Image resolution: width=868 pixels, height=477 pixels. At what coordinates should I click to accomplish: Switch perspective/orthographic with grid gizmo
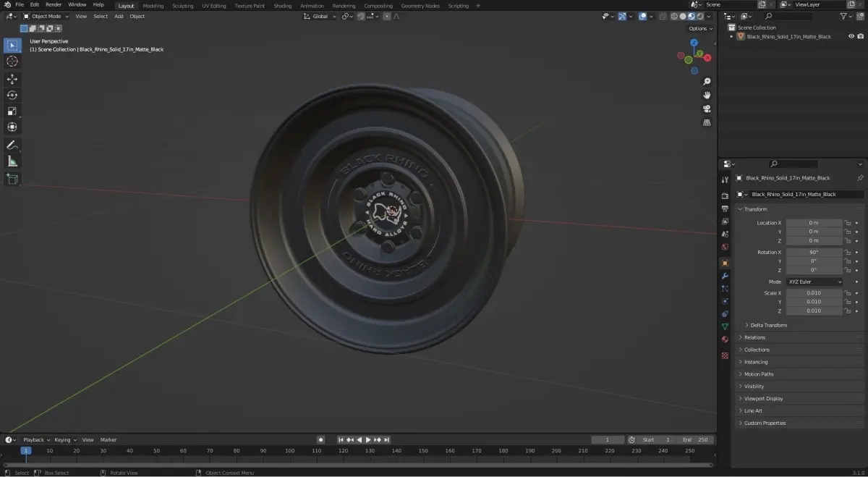[x=707, y=122]
